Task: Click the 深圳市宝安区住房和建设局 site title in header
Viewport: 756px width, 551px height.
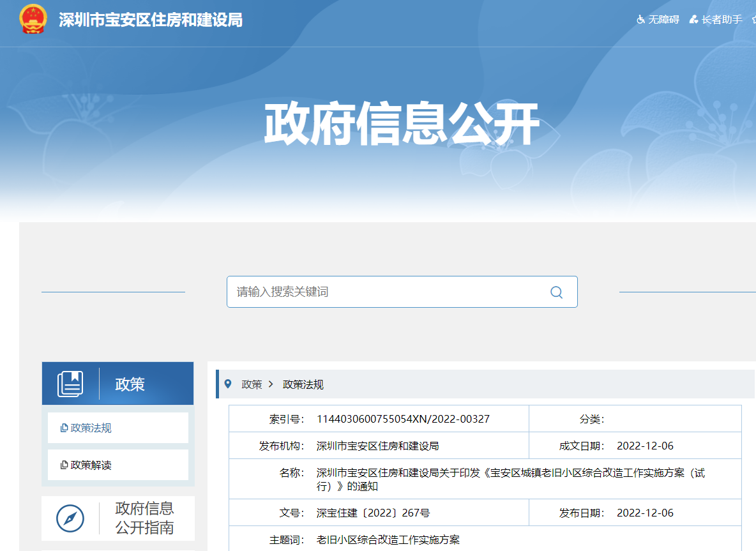Action: coord(151,20)
